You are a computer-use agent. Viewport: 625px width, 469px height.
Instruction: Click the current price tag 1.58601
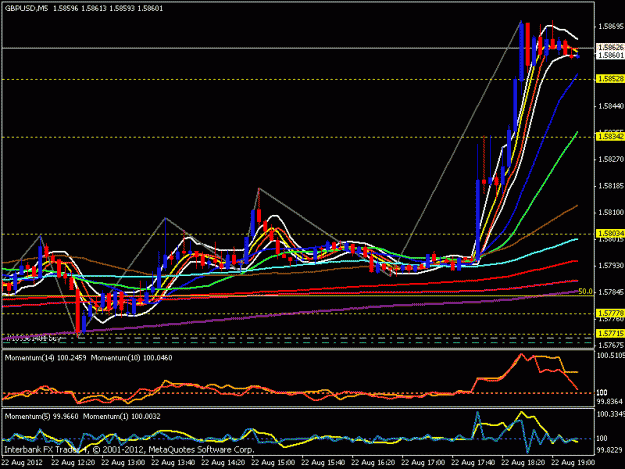610,55
